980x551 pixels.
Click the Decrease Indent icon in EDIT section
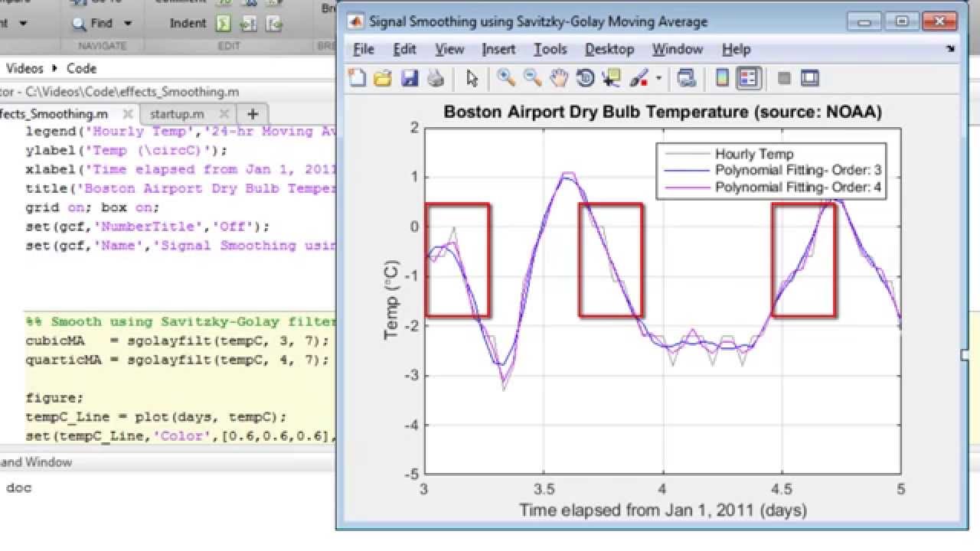coord(273,24)
